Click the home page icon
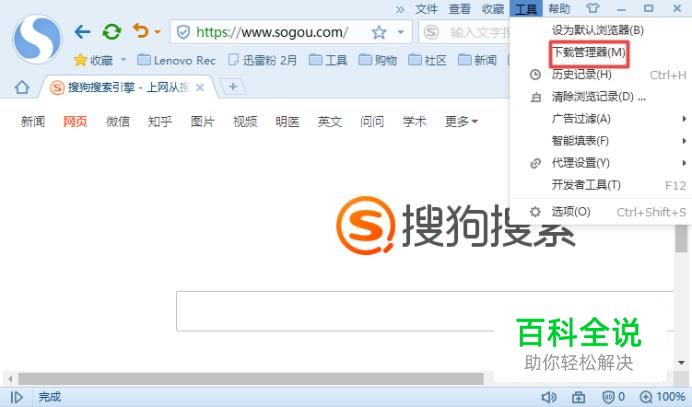This screenshot has height=407, width=692. coord(22,87)
